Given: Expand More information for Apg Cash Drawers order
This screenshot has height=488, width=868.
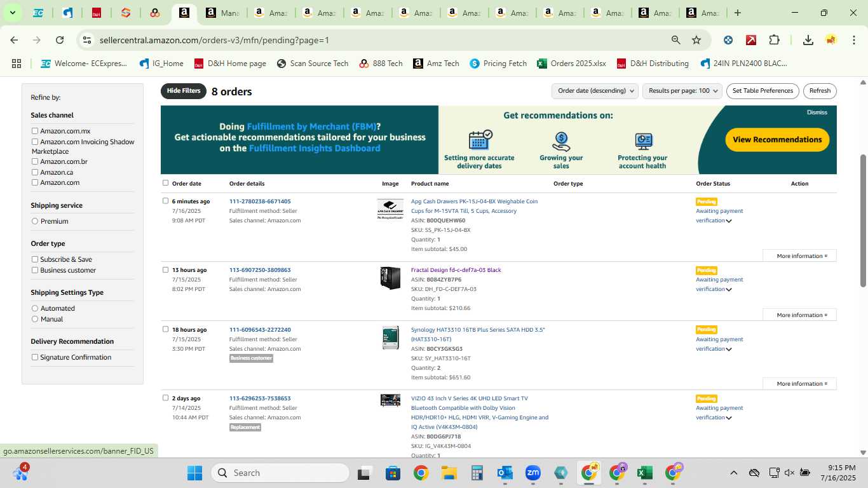Looking at the screenshot, I should 799,256.
